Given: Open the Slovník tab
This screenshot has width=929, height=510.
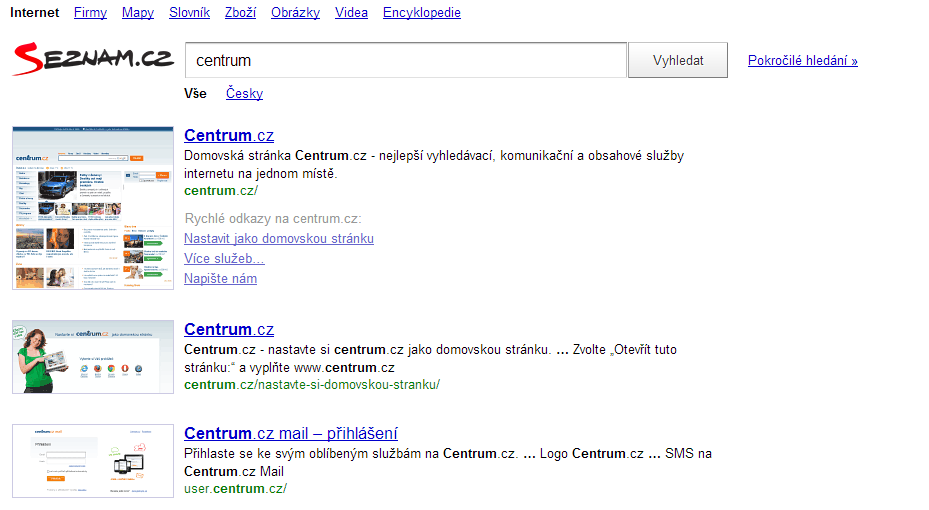Looking at the screenshot, I should pos(189,12).
